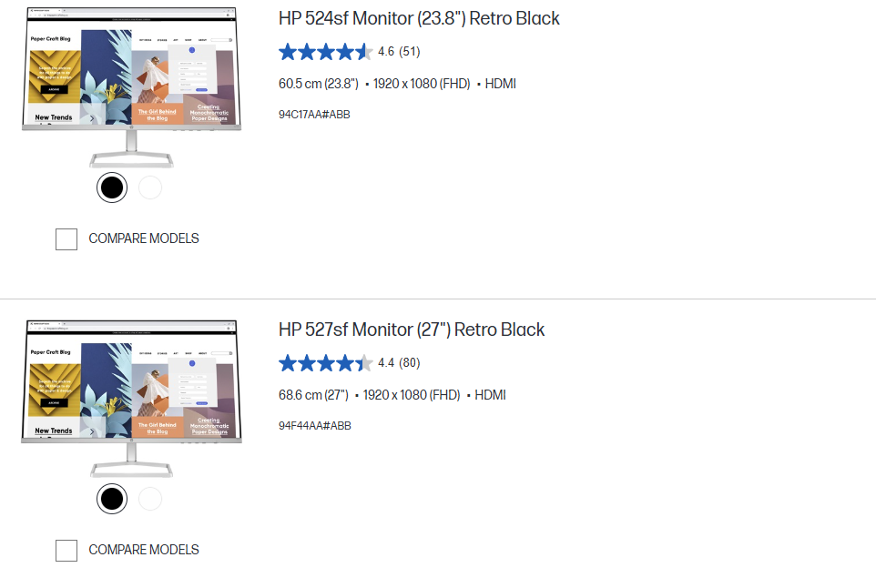This screenshot has width=876, height=588.
Task: Tick Compare Models checkbox for HP 527sf
Action: (x=66, y=551)
